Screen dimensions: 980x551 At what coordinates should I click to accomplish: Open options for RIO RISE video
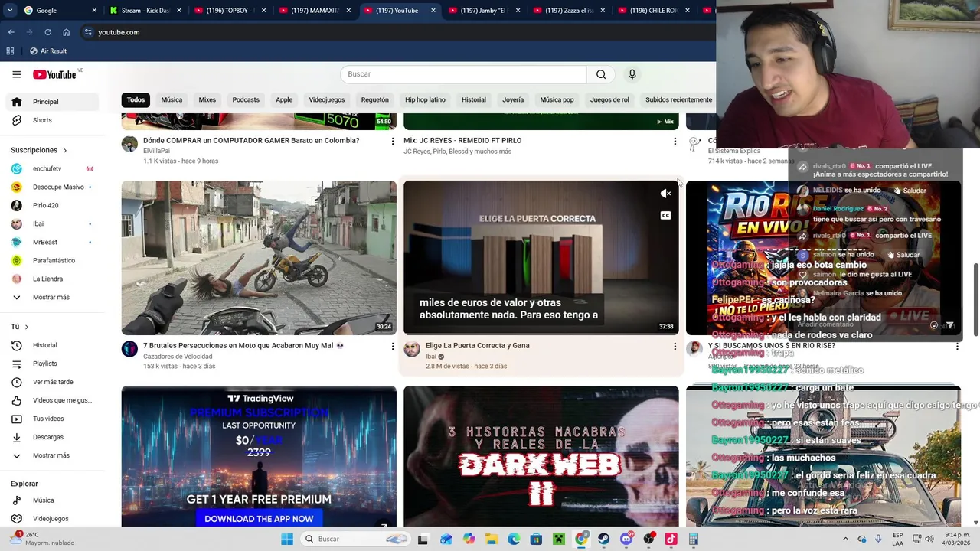pyautogui.click(x=957, y=346)
